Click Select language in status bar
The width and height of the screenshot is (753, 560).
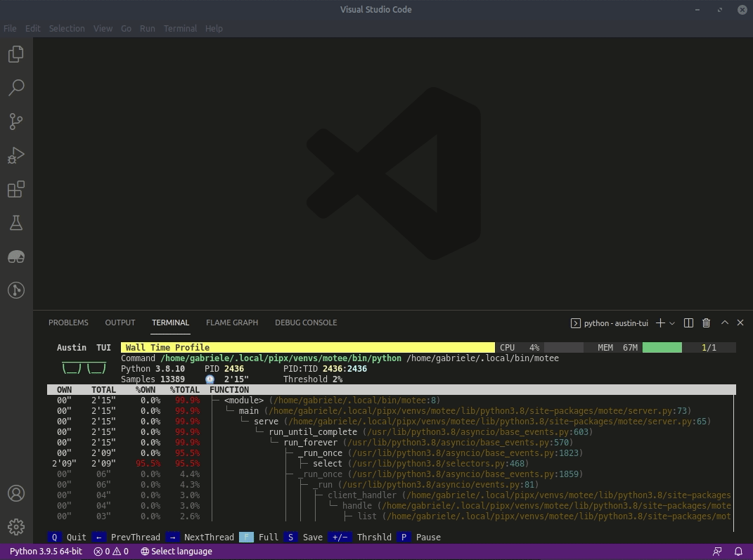point(176,552)
